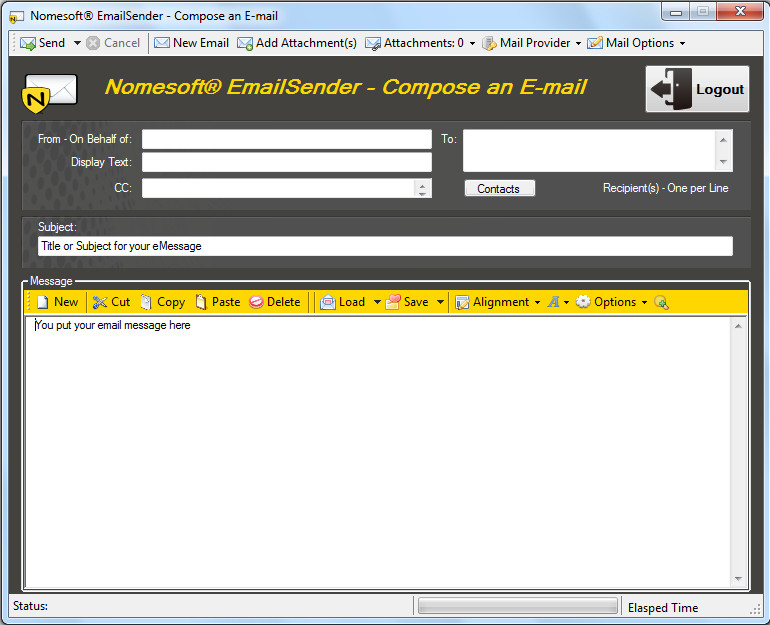Click the Subject input field
Screen dimensions: 770x625
(385, 246)
